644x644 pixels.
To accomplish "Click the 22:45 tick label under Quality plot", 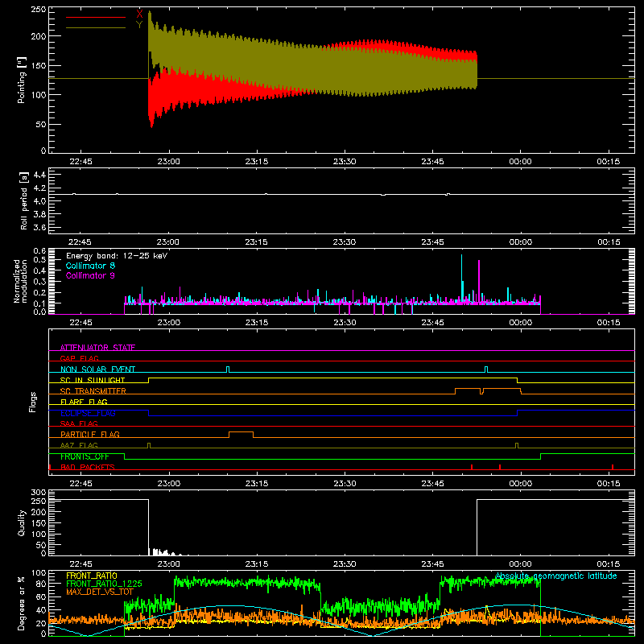I will click(81, 564).
